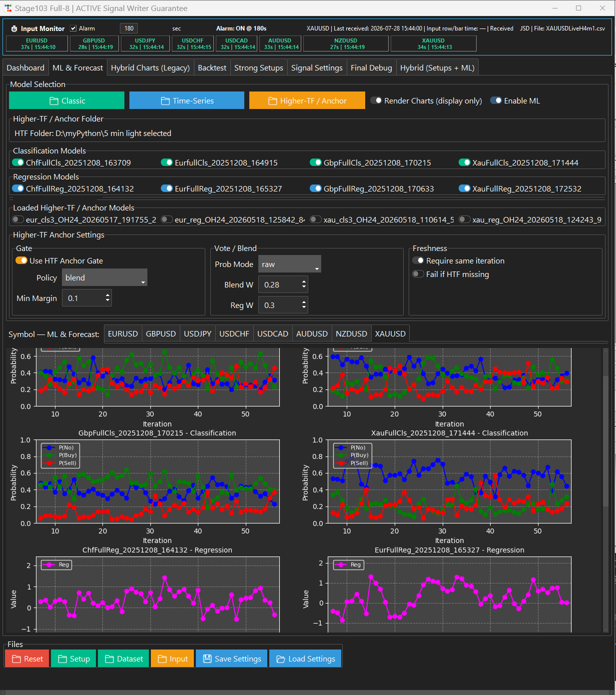616x695 pixels.
Task: Decrease the Reg W value
Action: [304, 308]
